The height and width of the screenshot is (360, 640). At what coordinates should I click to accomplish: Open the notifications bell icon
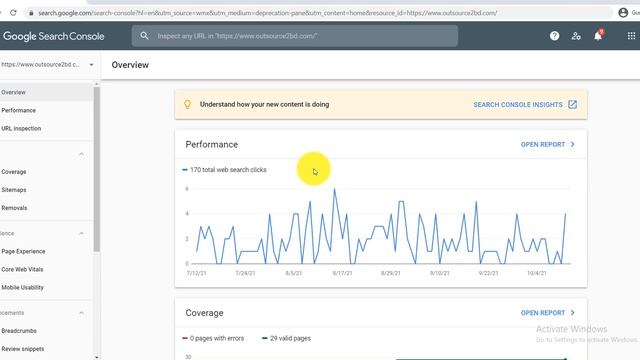pos(598,36)
